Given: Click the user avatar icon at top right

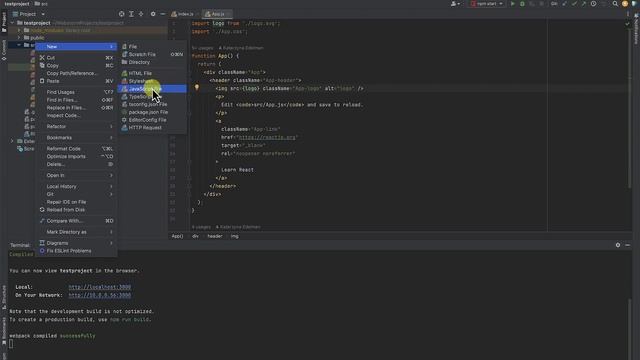Looking at the screenshot, I should (x=625, y=4).
